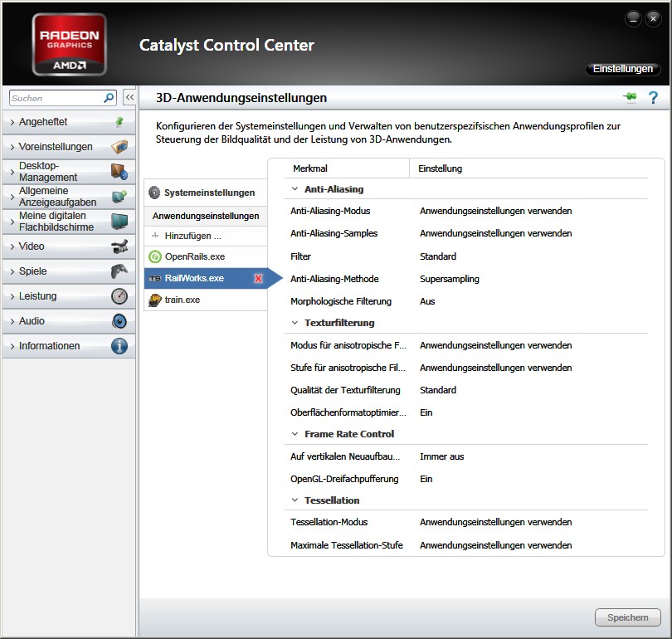This screenshot has height=639, width=672.
Task: Toggle OpenGL-Dreifachpufferung value Ein
Action: point(426,479)
